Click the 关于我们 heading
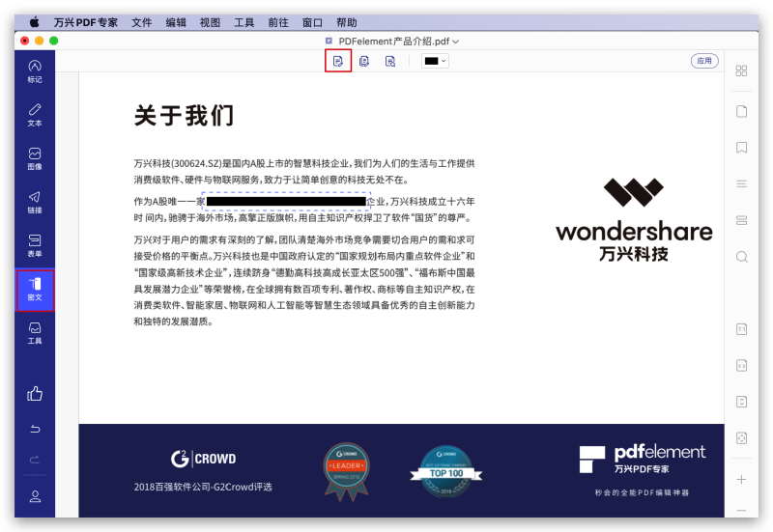The width and height of the screenshot is (773, 532). (184, 116)
